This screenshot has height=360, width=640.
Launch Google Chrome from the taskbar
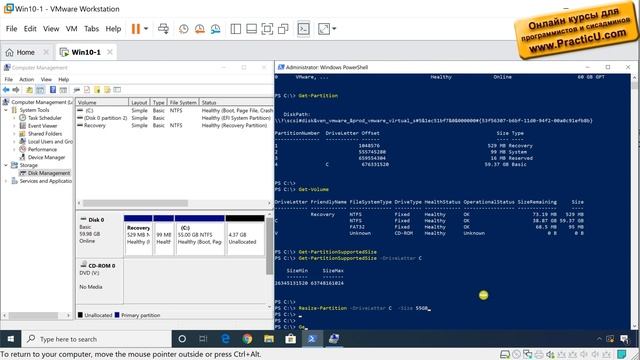247,339
